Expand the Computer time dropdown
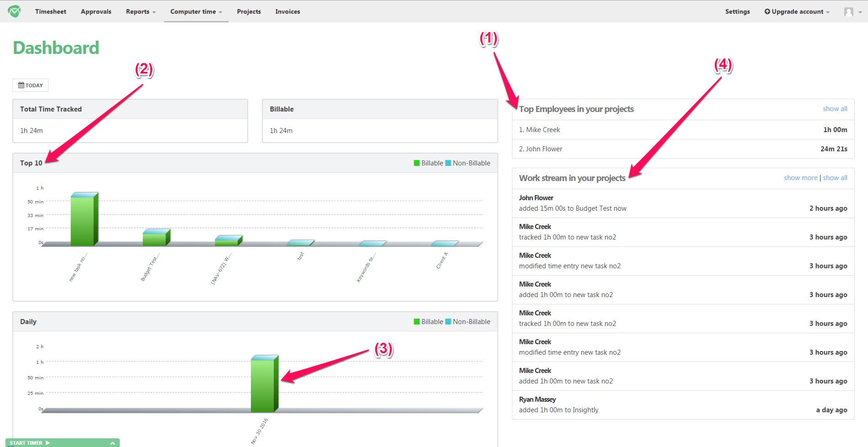 click(196, 12)
